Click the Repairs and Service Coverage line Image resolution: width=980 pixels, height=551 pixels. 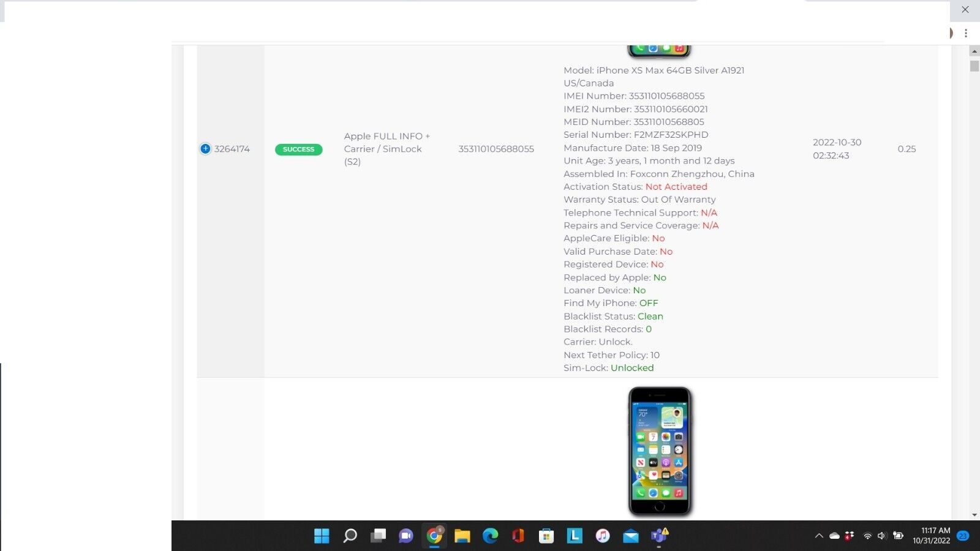click(x=641, y=225)
